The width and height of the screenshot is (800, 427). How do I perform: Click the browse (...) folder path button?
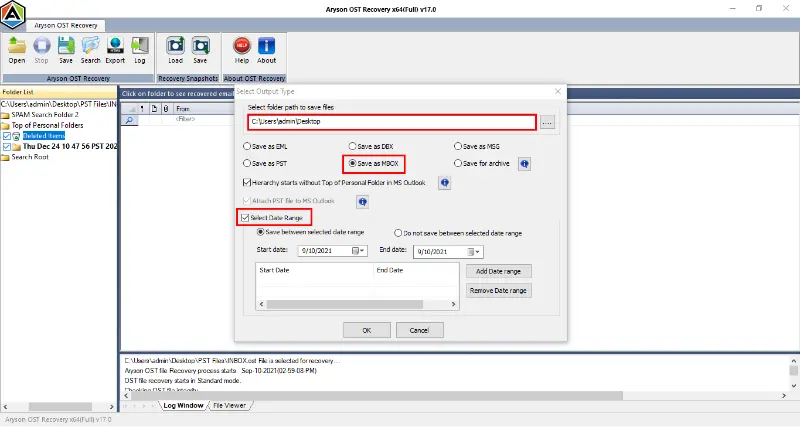coord(547,122)
